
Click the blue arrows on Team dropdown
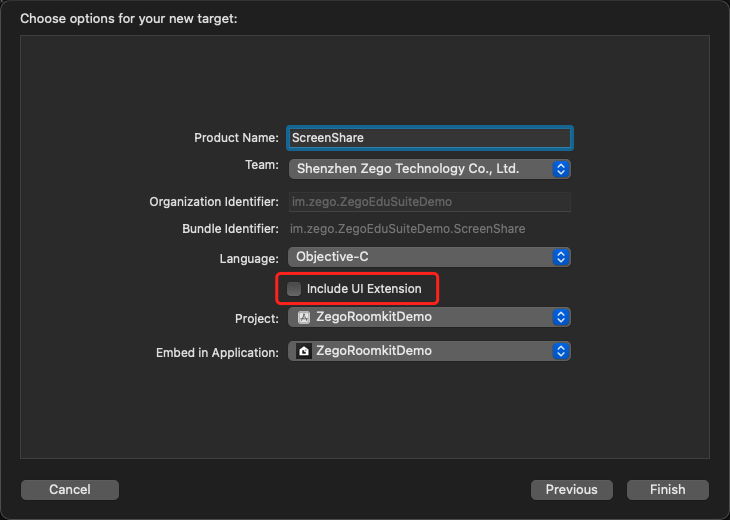pos(561,169)
